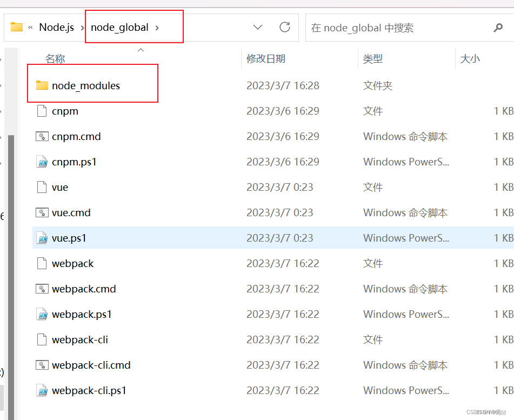Click vue.cmd script icon
514x420 pixels.
(42, 212)
